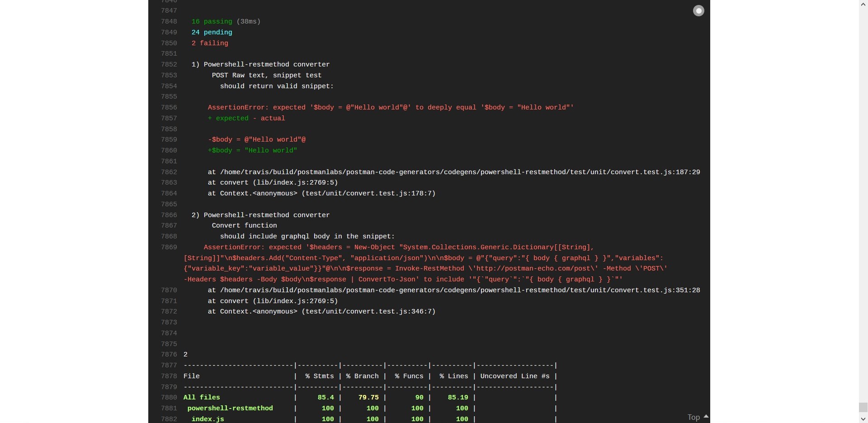Click the '% Funcs' column header

[x=409, y=376]
